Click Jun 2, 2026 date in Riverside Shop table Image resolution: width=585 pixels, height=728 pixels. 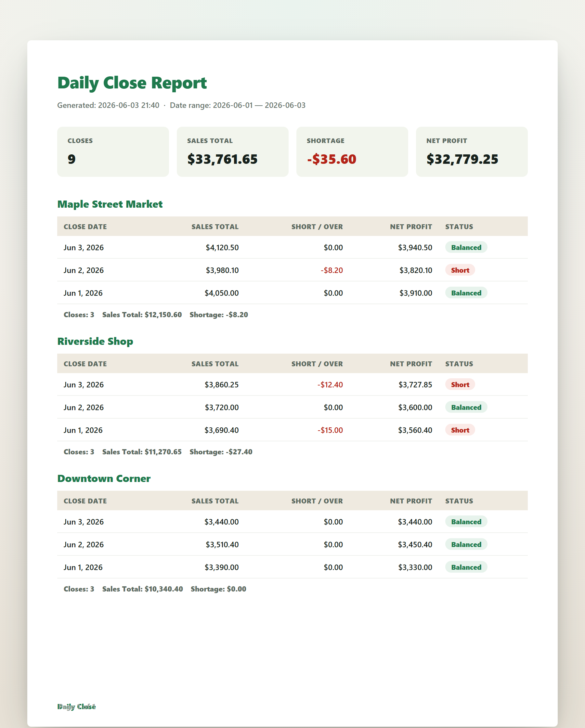click(x=84, y=408)
